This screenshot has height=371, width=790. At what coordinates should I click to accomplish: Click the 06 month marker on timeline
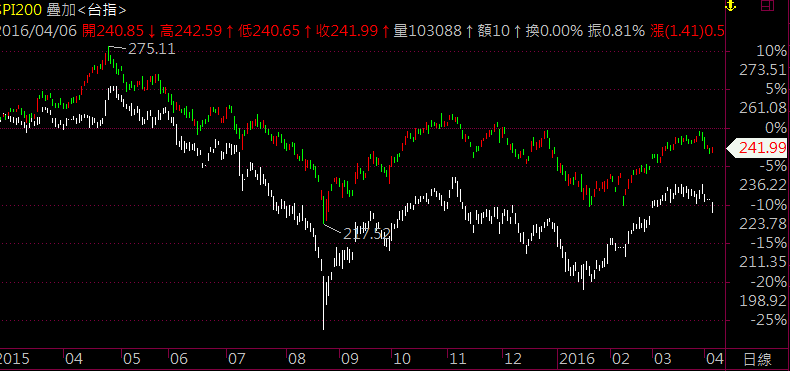[179, 359]
